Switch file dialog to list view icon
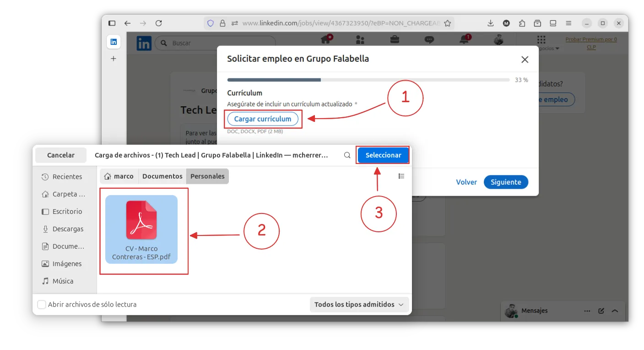This screenshot has width=644, height=350. pyautogui.click(x=401, y=176)
